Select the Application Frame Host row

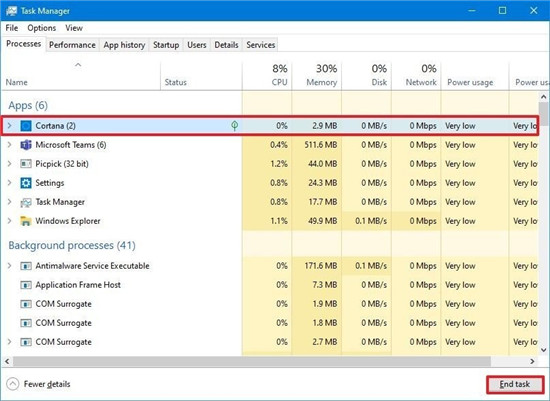point(270,285)
